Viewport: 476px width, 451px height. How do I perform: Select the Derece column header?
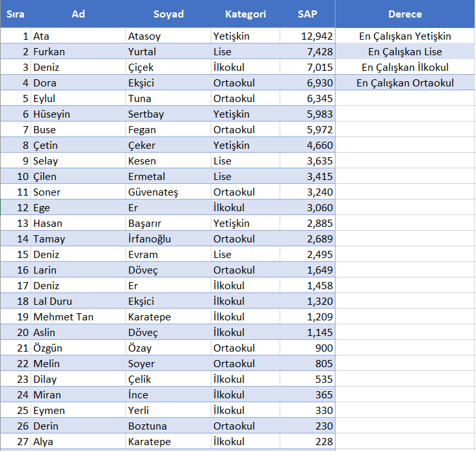(x=404, y=14)
